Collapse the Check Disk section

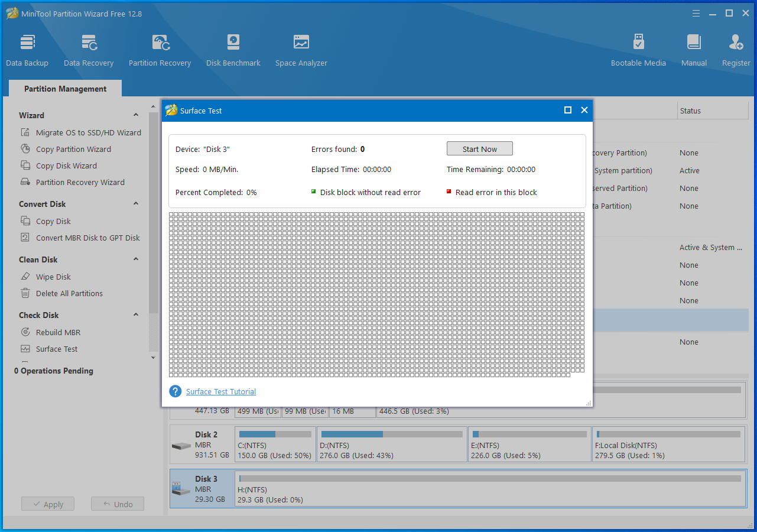(x=136, y=315)
